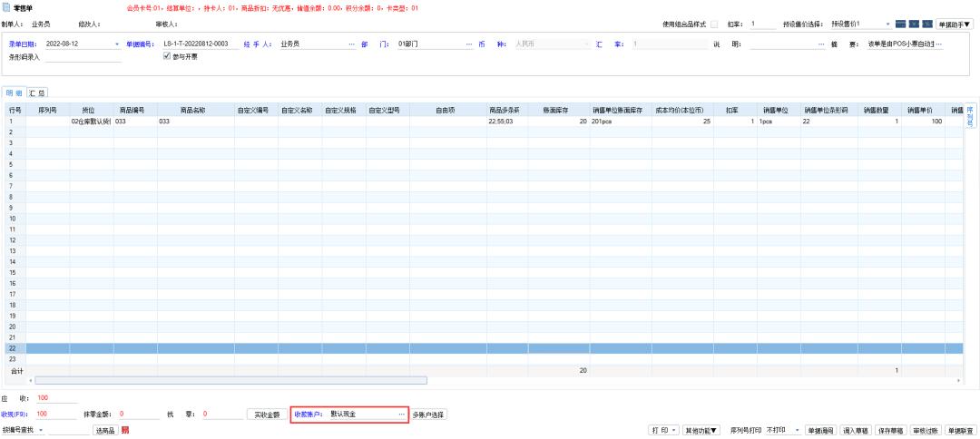
Task: Open the 录单日期 date dropdown
Action: pyautogui.click(x=117, y=44)
